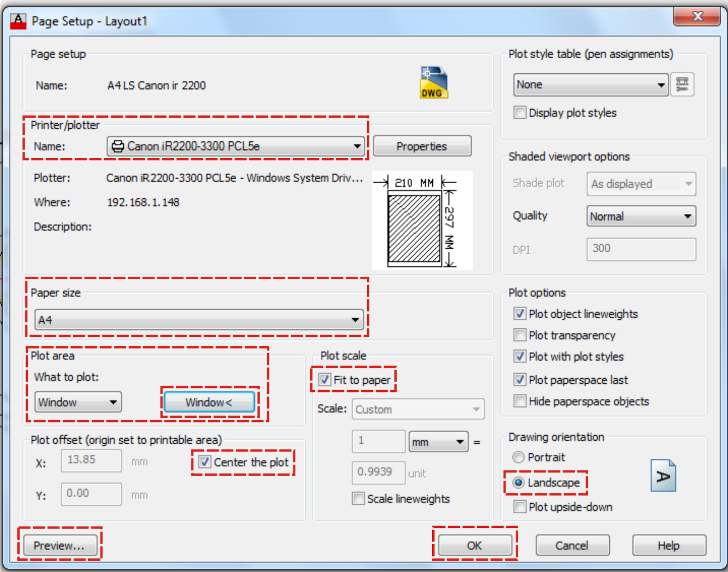Click the scale mm value field
Viewport: 728px width, 572px height.
[378, 441]
